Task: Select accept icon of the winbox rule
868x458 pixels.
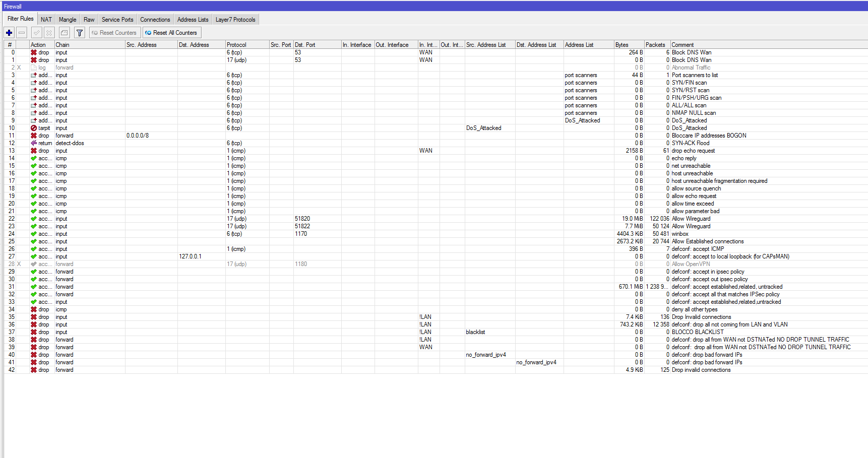Action: click(34, 234)
